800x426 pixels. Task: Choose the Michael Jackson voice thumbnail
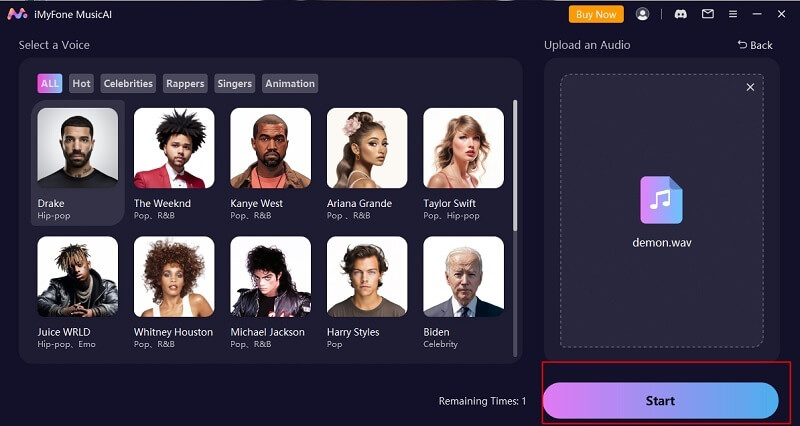pyautogui.click(x=270, y=277)
